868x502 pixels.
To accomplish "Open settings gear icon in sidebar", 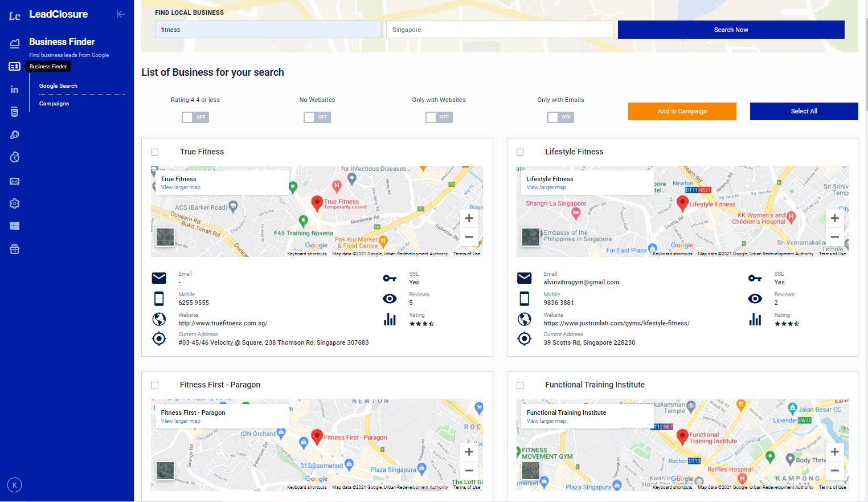I will (x=15, y=203).
